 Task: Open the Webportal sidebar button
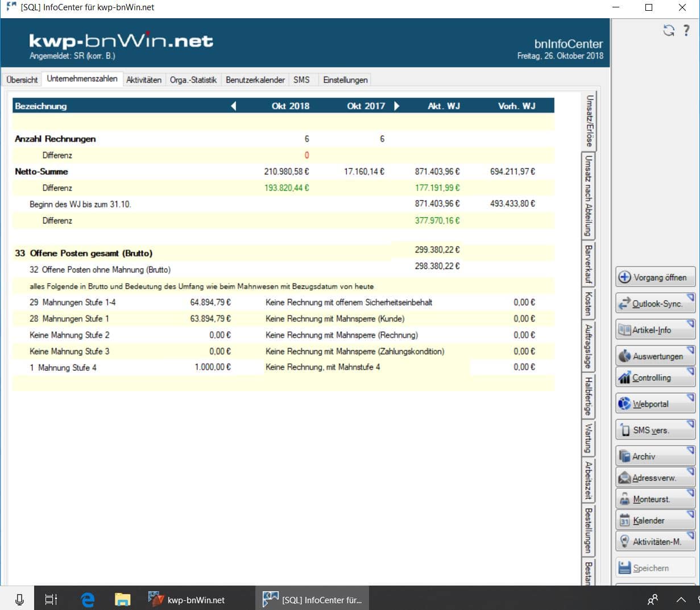(x=655, y=404)
